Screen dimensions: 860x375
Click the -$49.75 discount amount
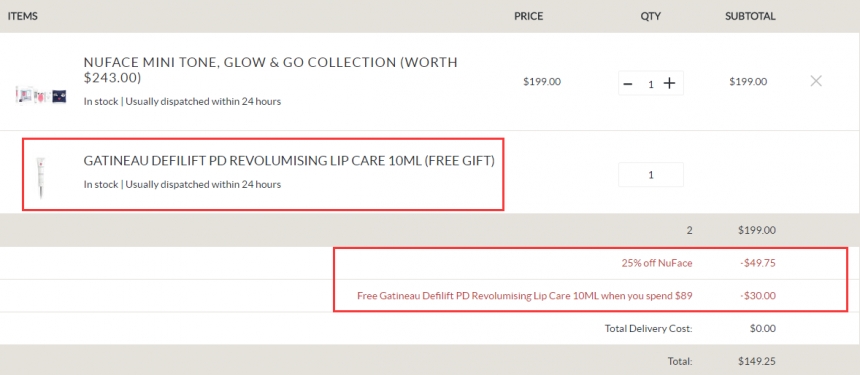tap(757, 263)
